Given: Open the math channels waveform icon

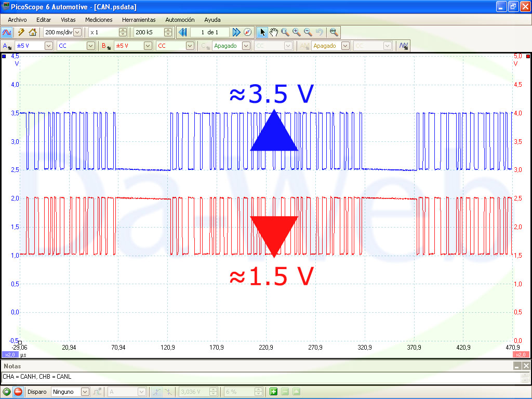Looking at the screenshot, I should pos(403,46).
